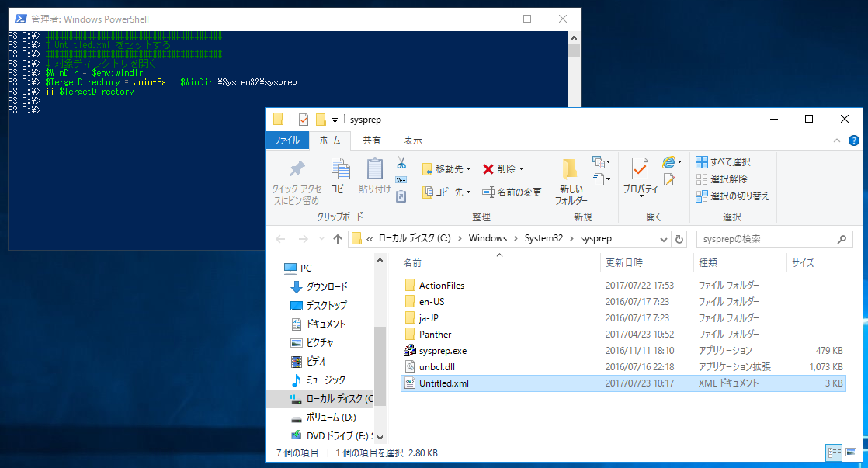Open the Explorer help icon

coord(853,140)
